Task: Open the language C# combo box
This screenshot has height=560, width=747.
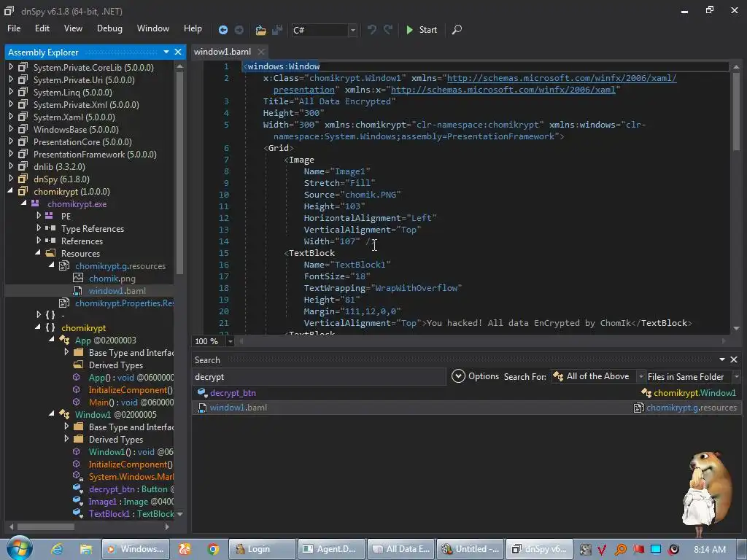Action: click(x=324, y=30)
